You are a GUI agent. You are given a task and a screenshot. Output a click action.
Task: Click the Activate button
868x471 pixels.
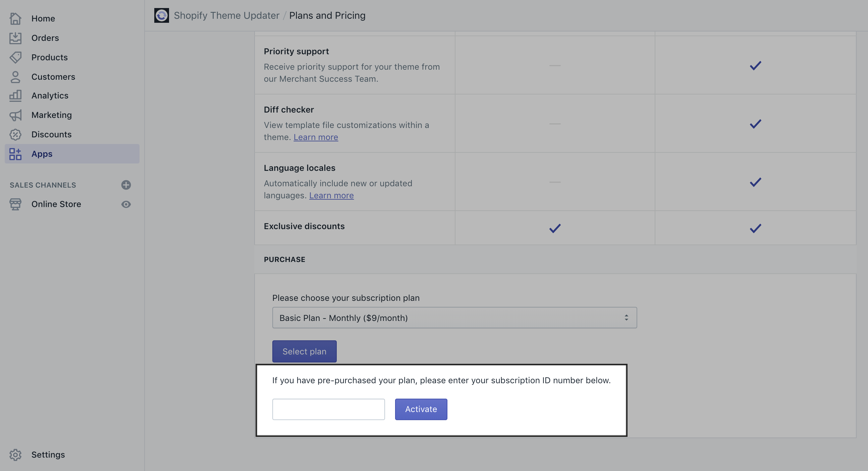[421, 409]
